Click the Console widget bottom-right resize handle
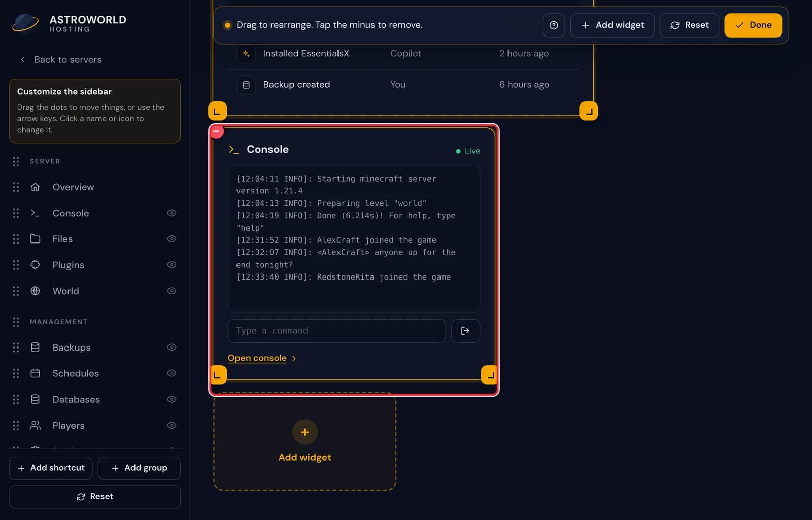This screenshot has width=812, height=520. pos(490,375)
